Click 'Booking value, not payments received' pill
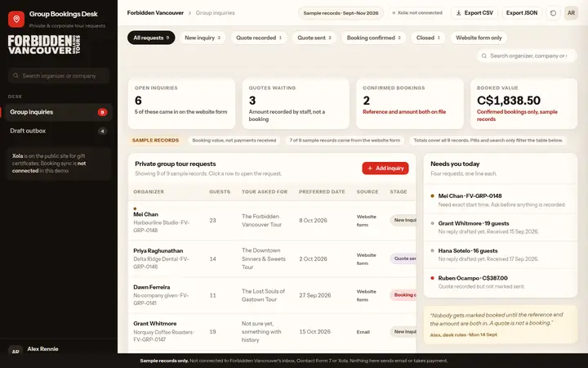The height and width of the screenshot is (368, 588). point(234,140)
